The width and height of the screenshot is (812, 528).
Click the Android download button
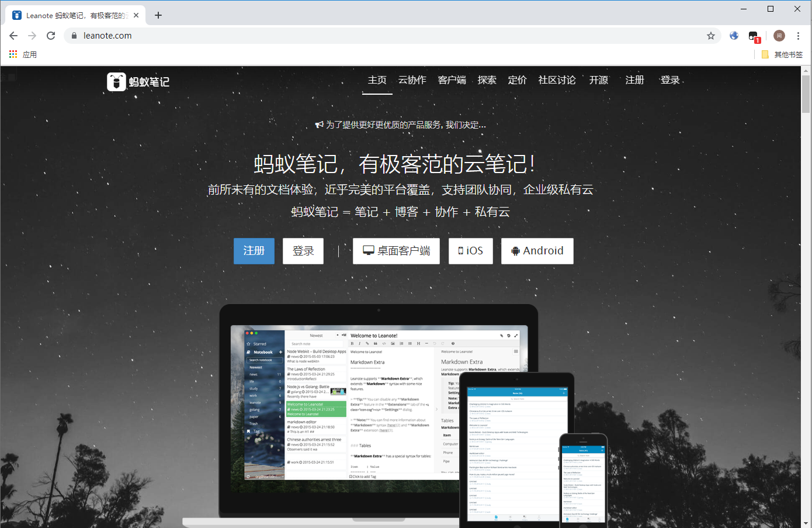[x=537, y=251]
